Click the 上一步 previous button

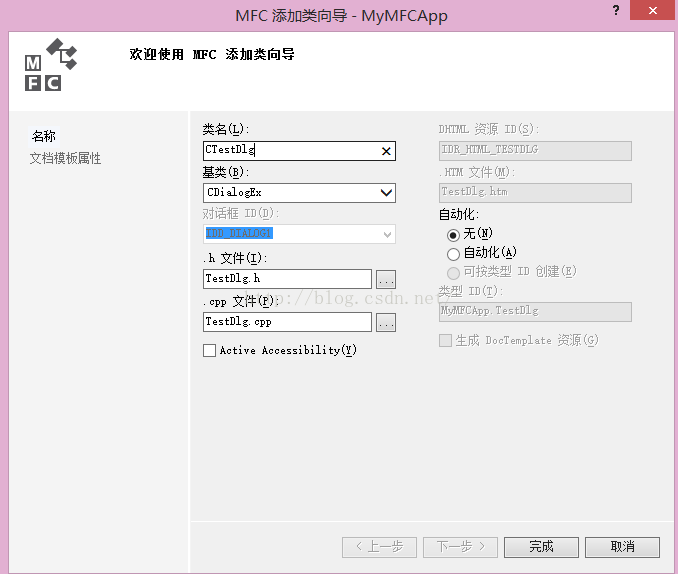coord(379,547)
